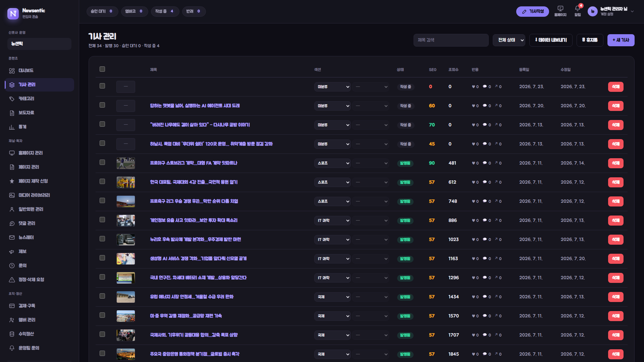
Task: Open 스포츠 section dropdown in 481 views row
Action: pyautogui.click(x=332, y=163)
